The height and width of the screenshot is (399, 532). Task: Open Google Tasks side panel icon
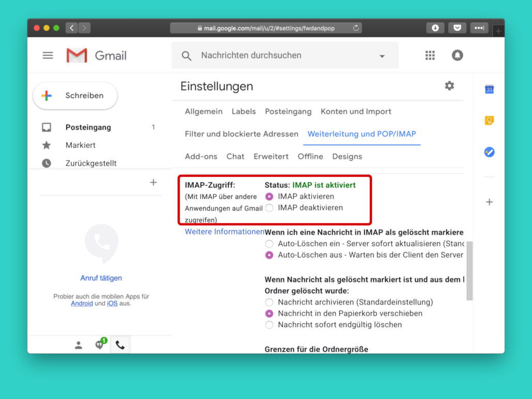(489, 152)
